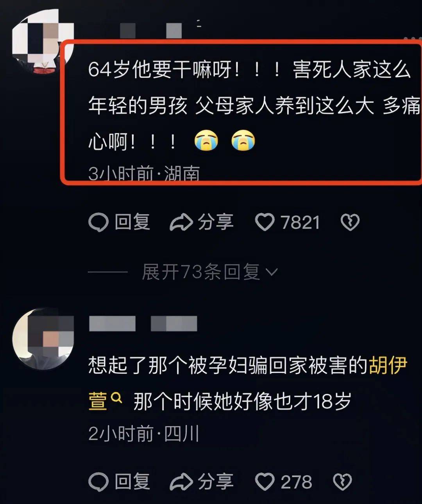Click chevron next to 展开73条回复
Viewport: 422px width, 504px height.
272,272
